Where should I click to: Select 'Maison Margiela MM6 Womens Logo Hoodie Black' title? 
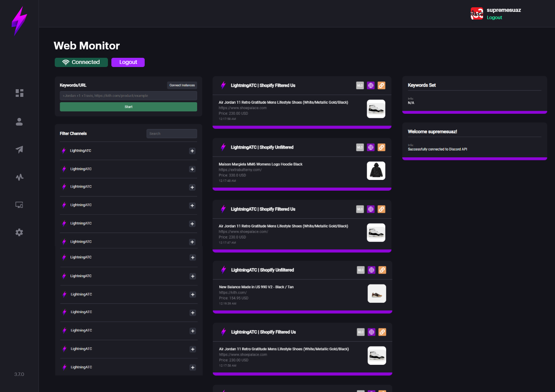[x=260, y=164]
